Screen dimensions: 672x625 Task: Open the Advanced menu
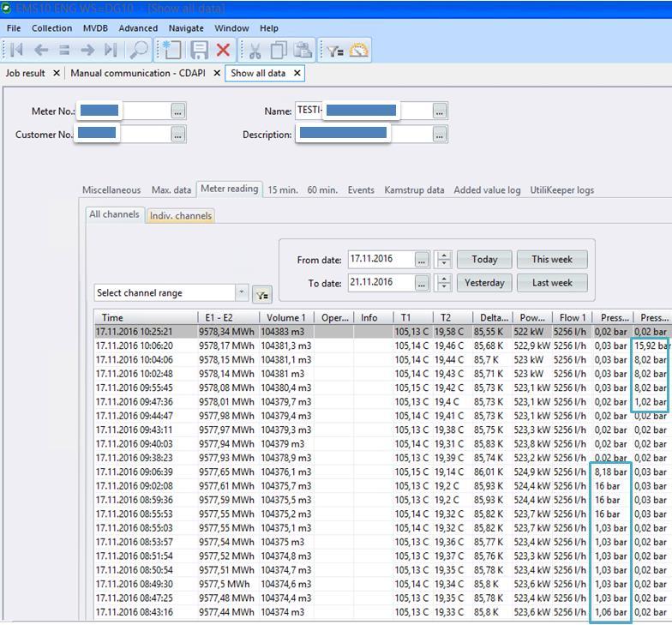pos(138,28)
